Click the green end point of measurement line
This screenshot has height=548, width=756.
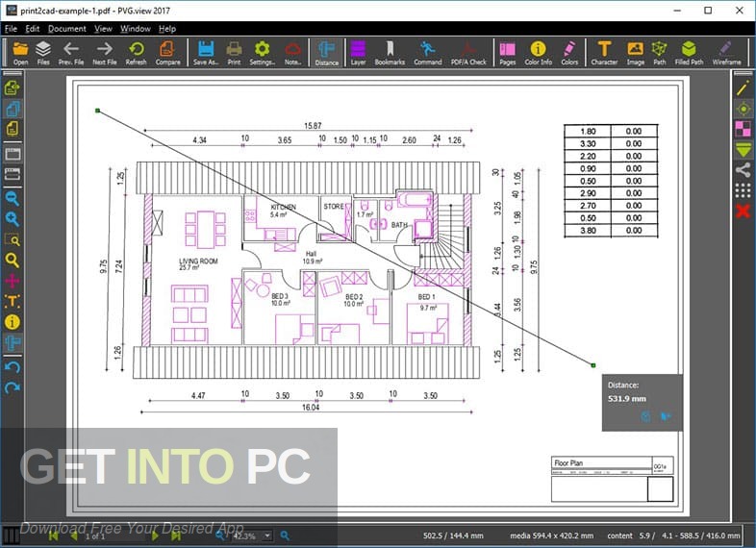tap(593, 365)
